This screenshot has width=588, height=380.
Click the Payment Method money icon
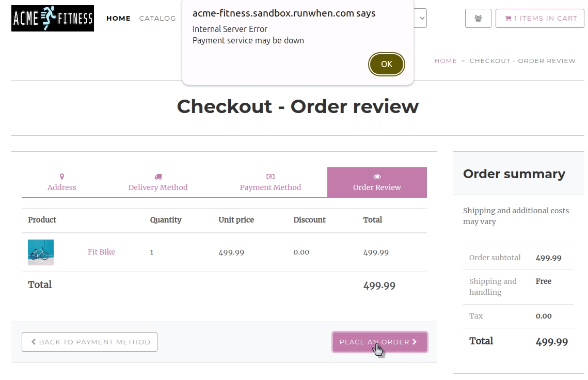270,177
